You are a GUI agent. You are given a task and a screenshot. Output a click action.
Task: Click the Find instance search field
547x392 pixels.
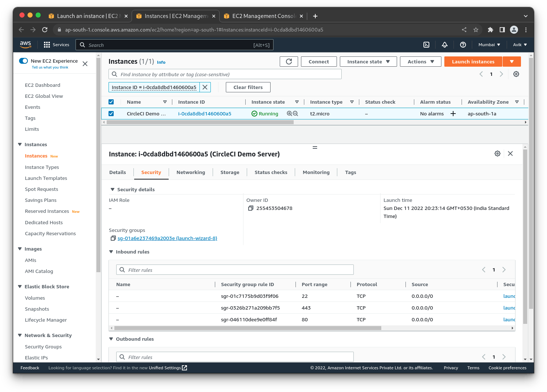tap(225, 74)
